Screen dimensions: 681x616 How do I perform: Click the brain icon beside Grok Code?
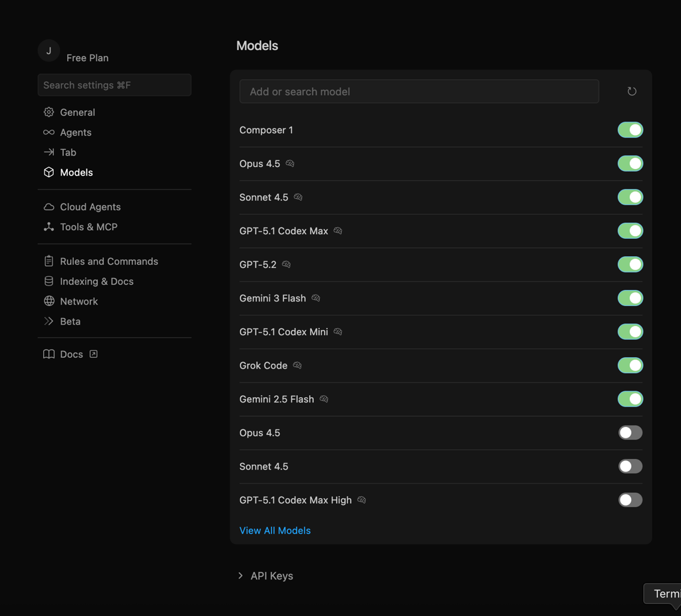[297, 365]
